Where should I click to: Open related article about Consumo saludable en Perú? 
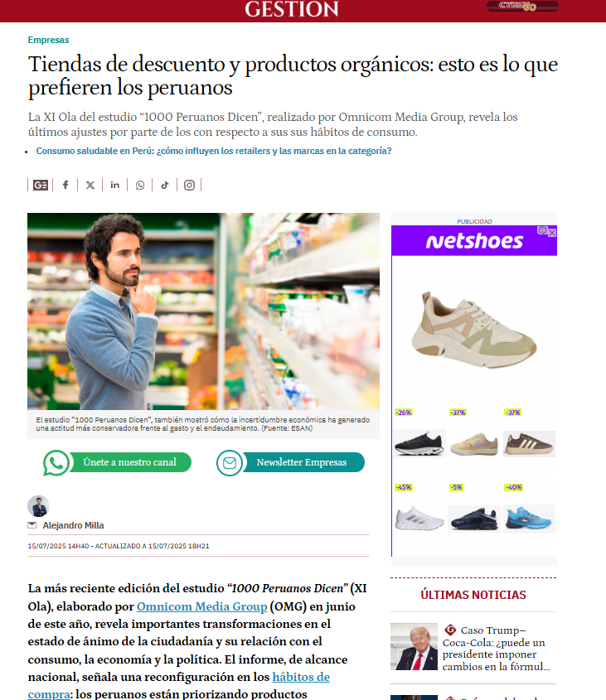pyautogui.click(x=214, y=151)
